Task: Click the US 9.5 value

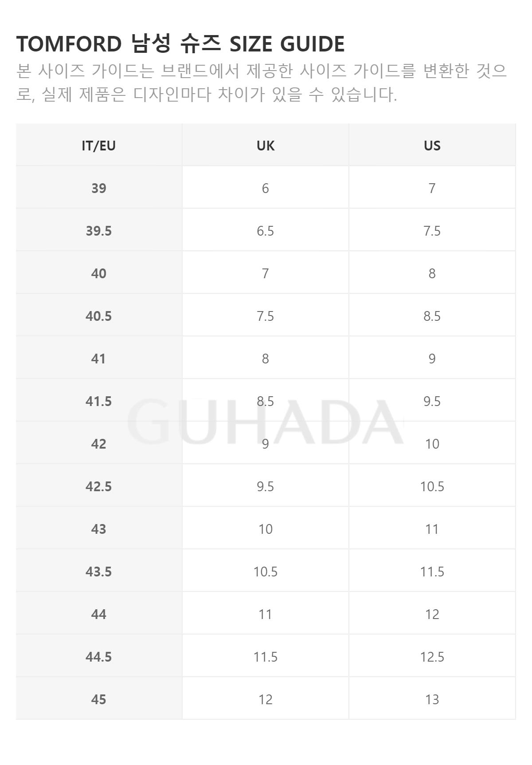Action: click(x=432, y=401)
